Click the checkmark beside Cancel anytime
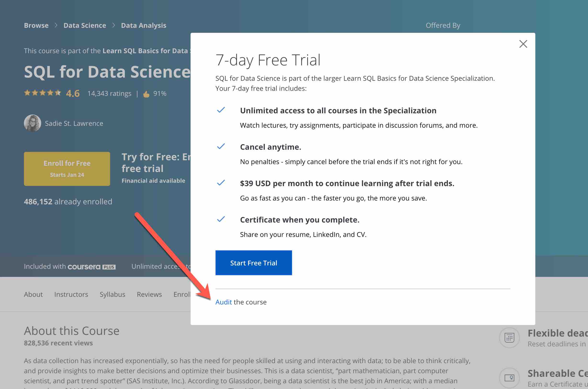 (221, 146)
